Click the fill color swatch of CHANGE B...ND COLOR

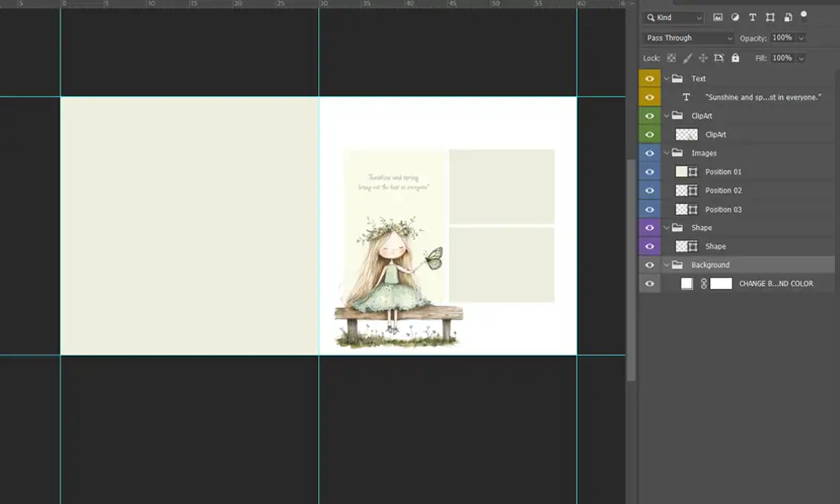click(687, 284)
